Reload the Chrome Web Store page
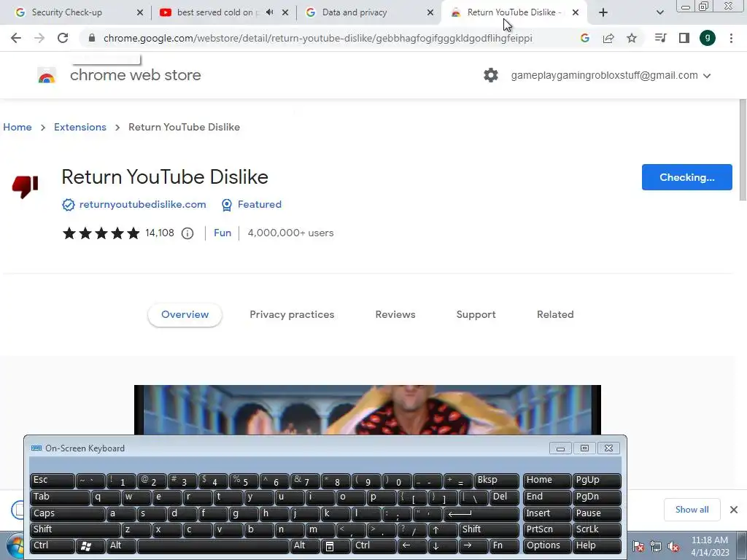Image resolution: width=747 pixels, height=560 pixels. (63, 38)
